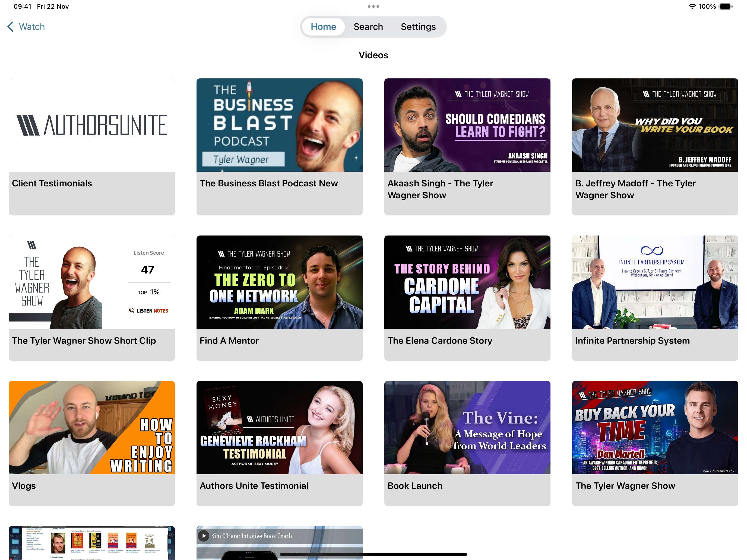Open the Vlogs video thumbnail
Image resolution: width=747 pixels, height=560 pixels.
point(91,428)
